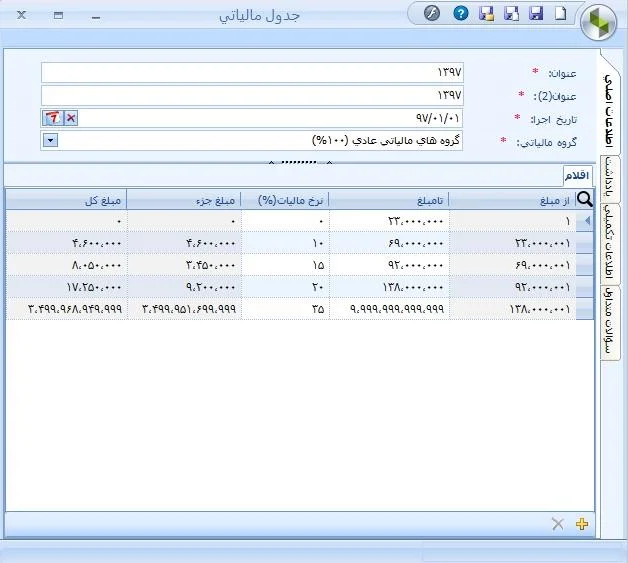Click the first عنوان text field

(x=254, y=73)
